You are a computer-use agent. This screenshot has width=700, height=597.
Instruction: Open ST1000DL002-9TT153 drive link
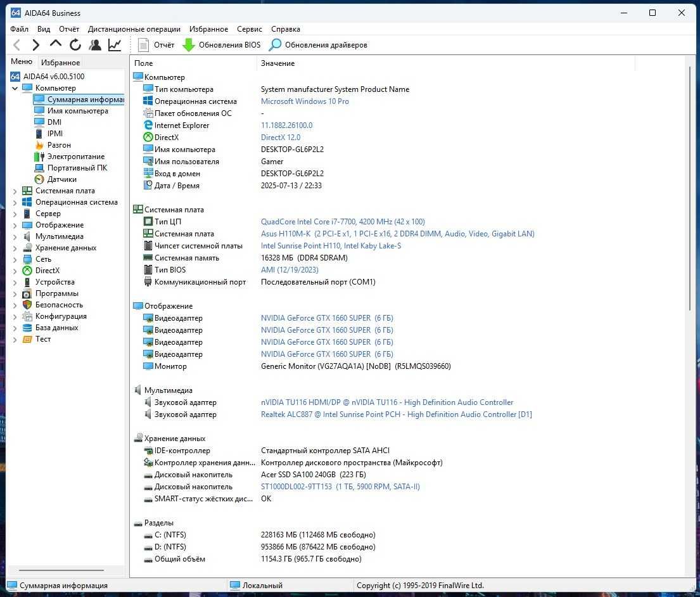(341, 487)
